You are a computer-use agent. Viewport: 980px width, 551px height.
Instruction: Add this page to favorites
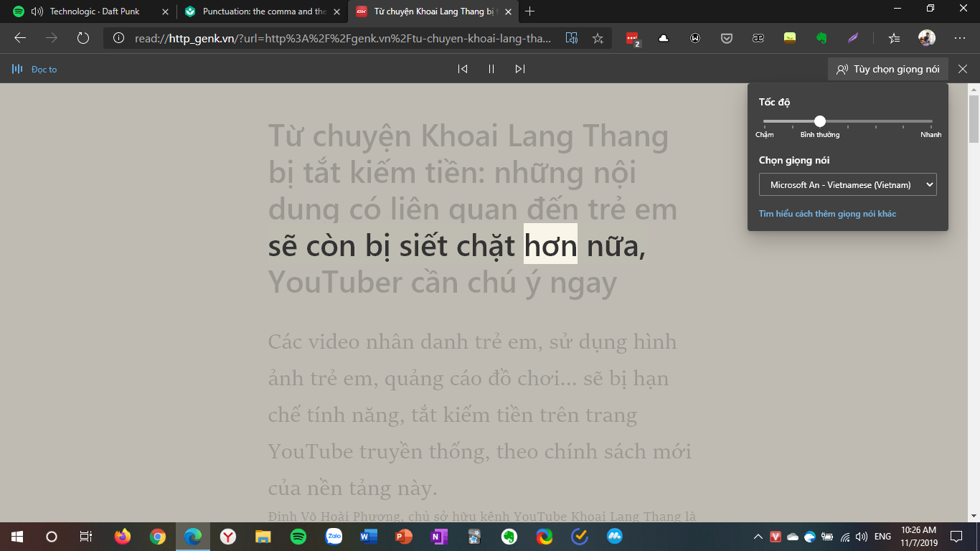(x=598, y=38)
